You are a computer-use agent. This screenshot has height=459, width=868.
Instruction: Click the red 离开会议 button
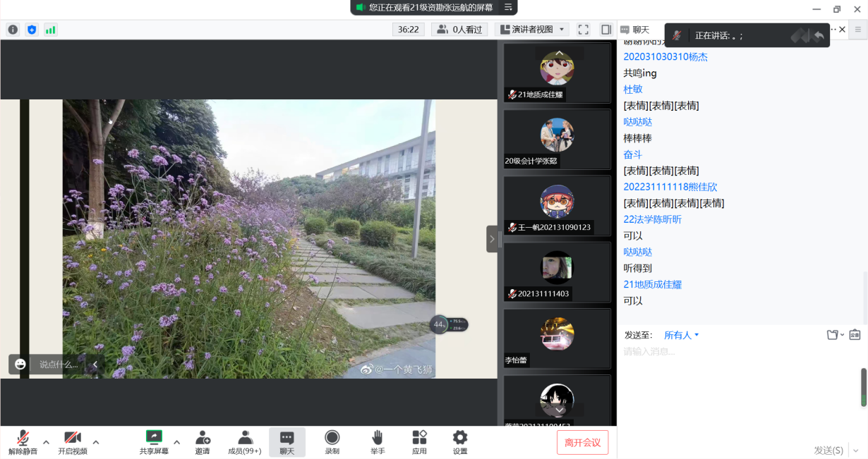582,443
